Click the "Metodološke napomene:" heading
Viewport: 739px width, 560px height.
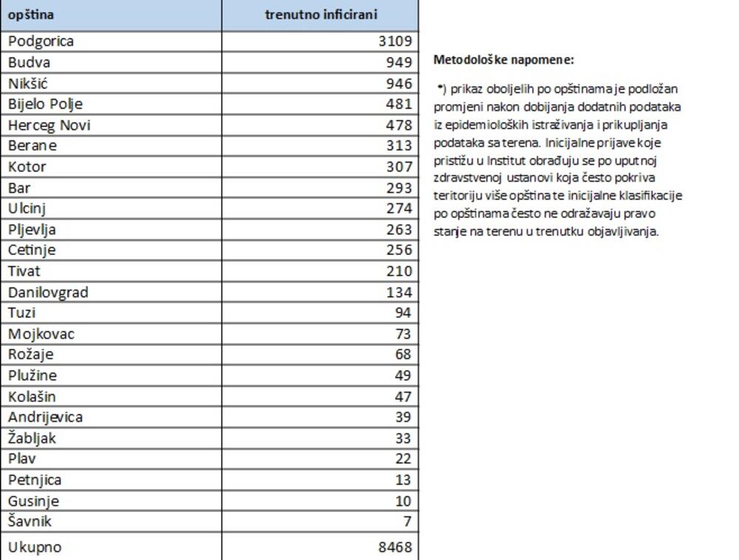tap(503, 59)
